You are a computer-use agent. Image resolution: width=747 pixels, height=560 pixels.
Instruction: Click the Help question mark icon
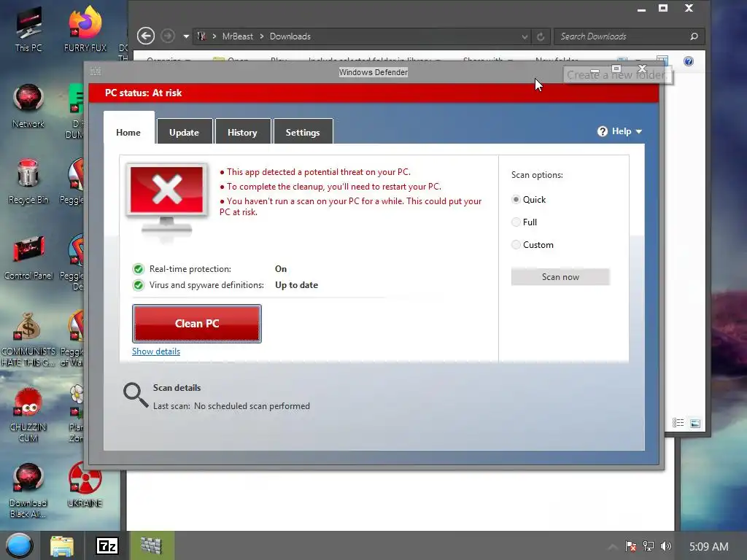click(603, 131)
